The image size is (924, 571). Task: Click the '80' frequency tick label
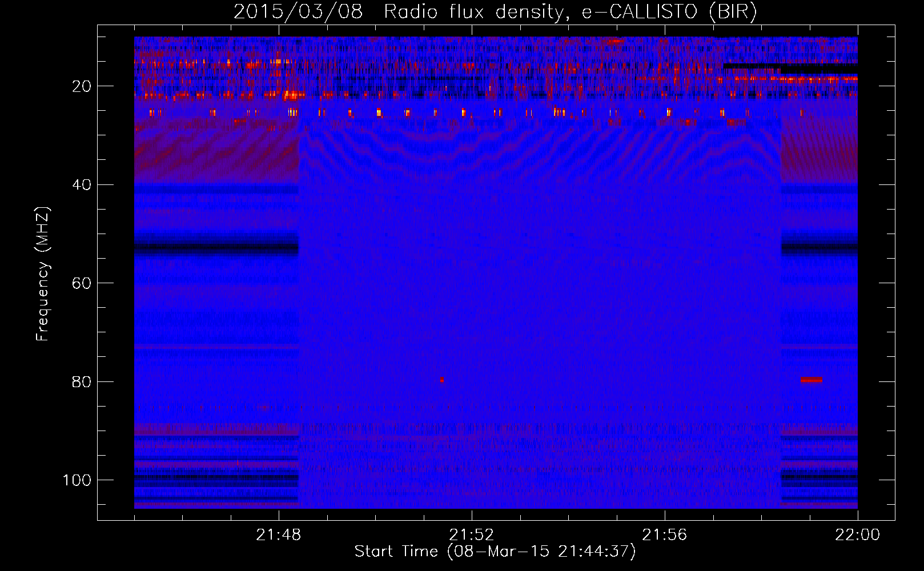point(82,381)
